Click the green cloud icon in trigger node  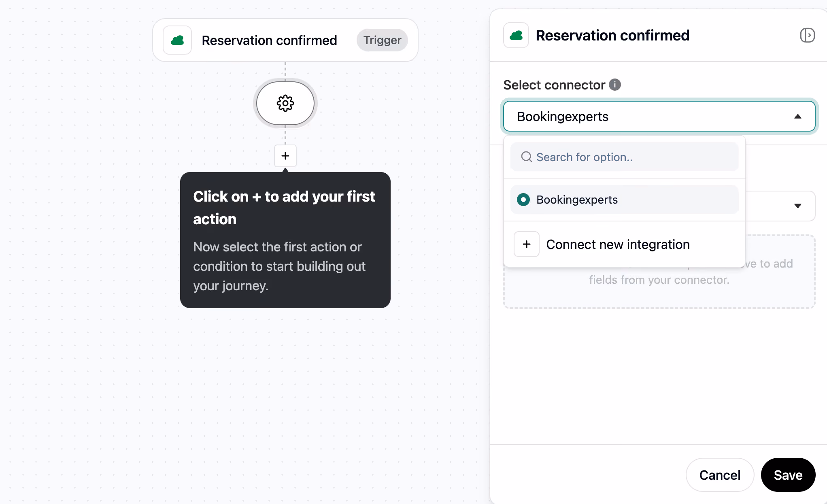pyautogui.click(x=177, y=40)
